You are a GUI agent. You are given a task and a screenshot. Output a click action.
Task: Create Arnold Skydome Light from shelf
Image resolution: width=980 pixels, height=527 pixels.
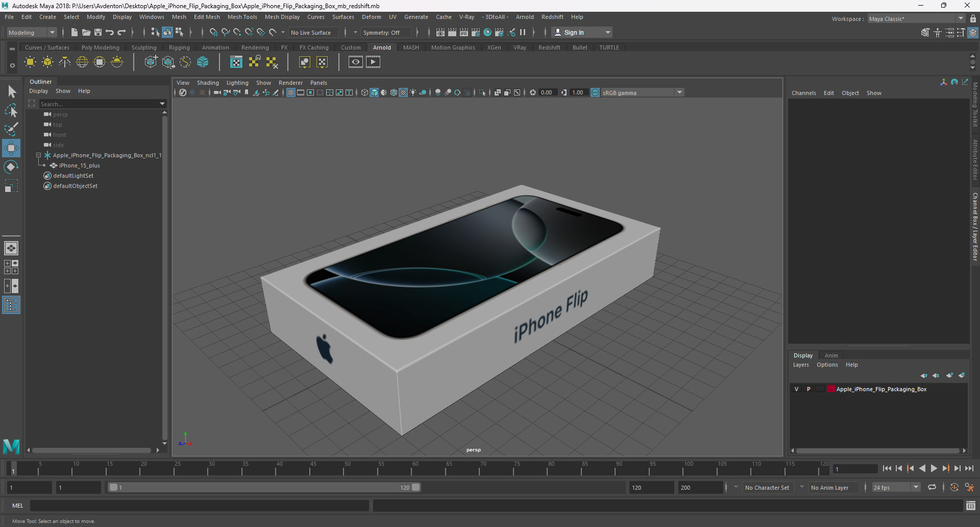pyautogui.click(x=82, y=62)
